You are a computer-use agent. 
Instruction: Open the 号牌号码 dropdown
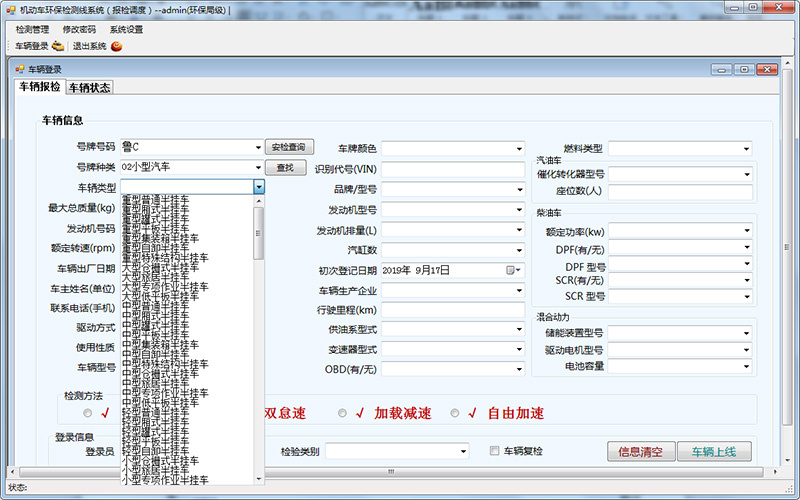tap(258, 147)
